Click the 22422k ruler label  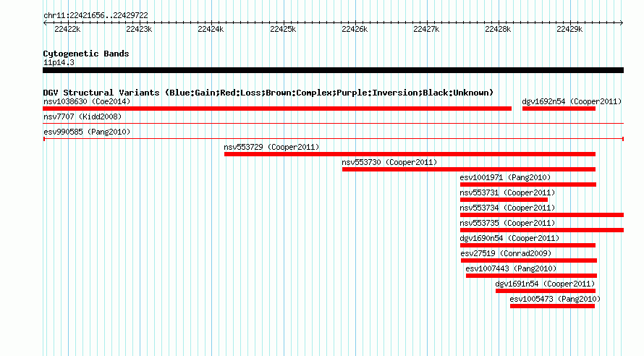[67, 29]
